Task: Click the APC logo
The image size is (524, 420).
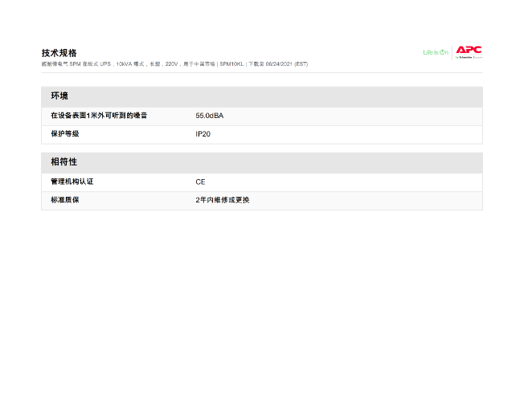Action: click(469, 50)
